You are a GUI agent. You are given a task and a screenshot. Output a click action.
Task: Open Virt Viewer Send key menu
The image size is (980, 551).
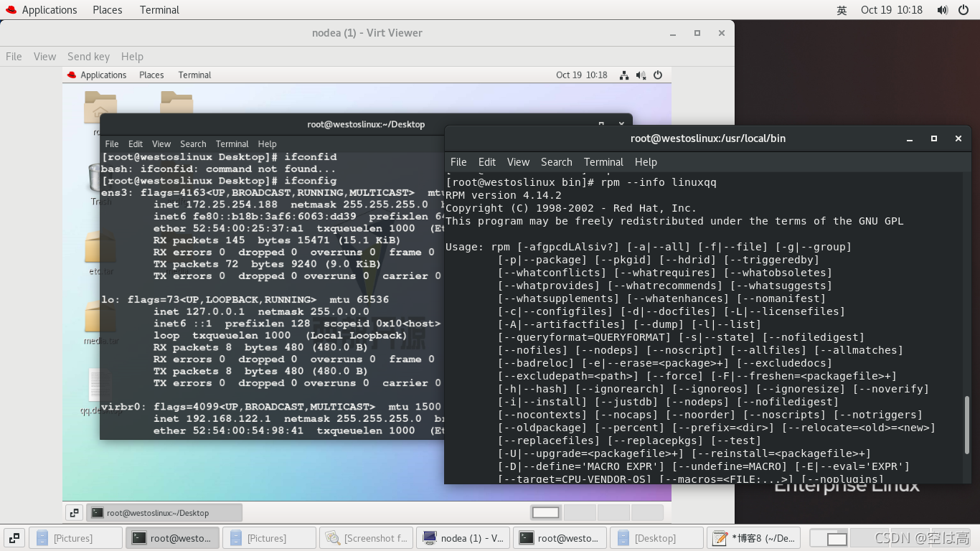pos(88,56)
